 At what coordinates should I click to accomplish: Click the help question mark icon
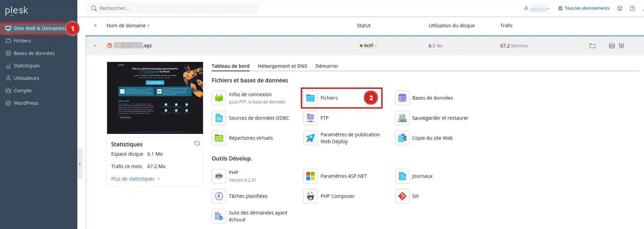point(632,8)
